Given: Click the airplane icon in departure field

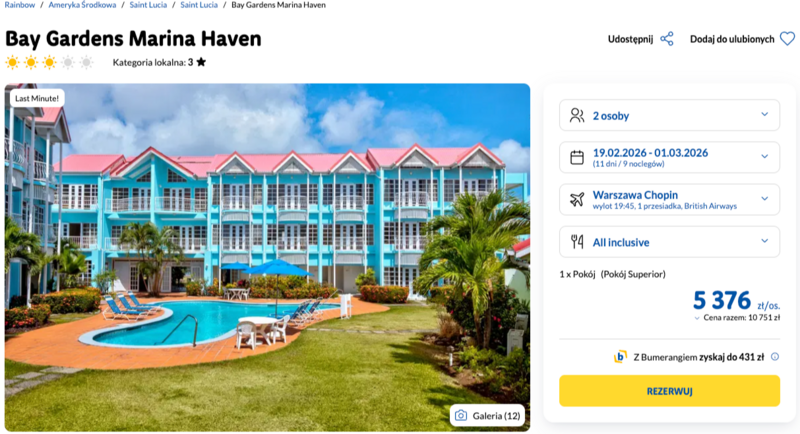Looking at the screenshot, I should click(577, 199).
